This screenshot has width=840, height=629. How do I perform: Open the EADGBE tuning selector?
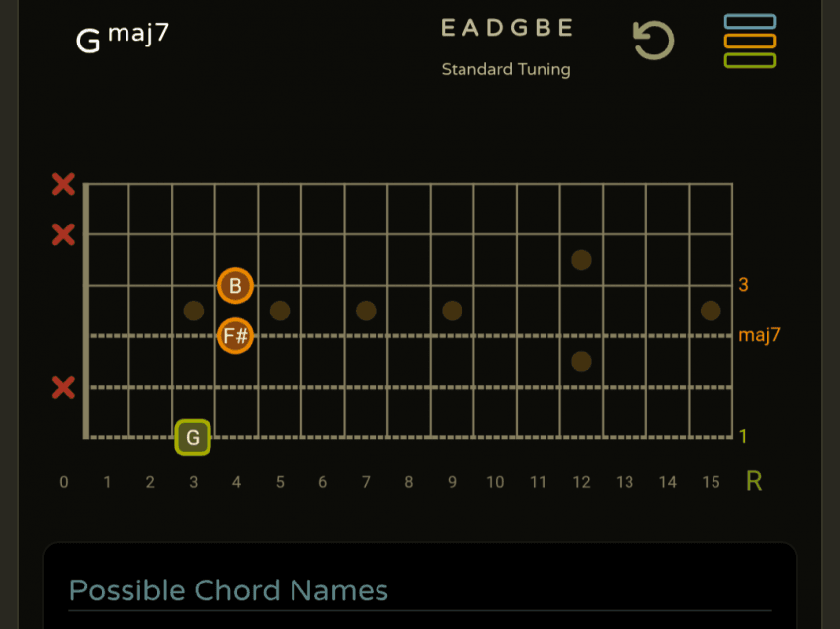(x=506, y=28)
